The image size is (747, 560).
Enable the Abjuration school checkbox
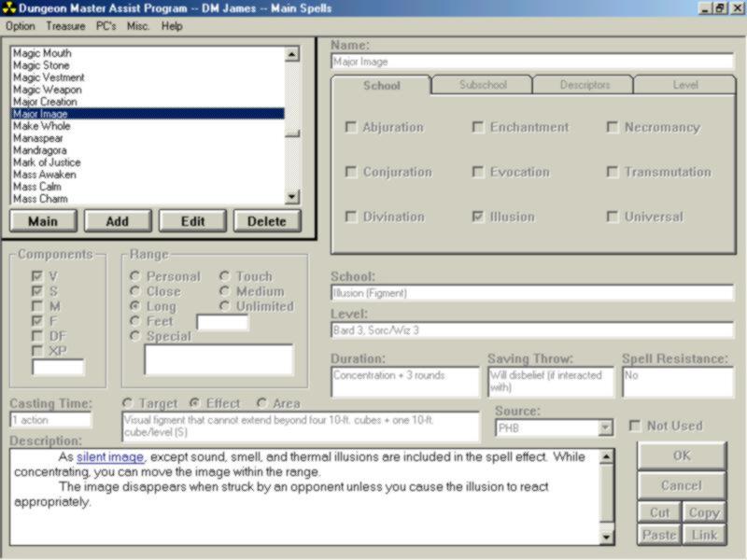(x=351, y=127)
